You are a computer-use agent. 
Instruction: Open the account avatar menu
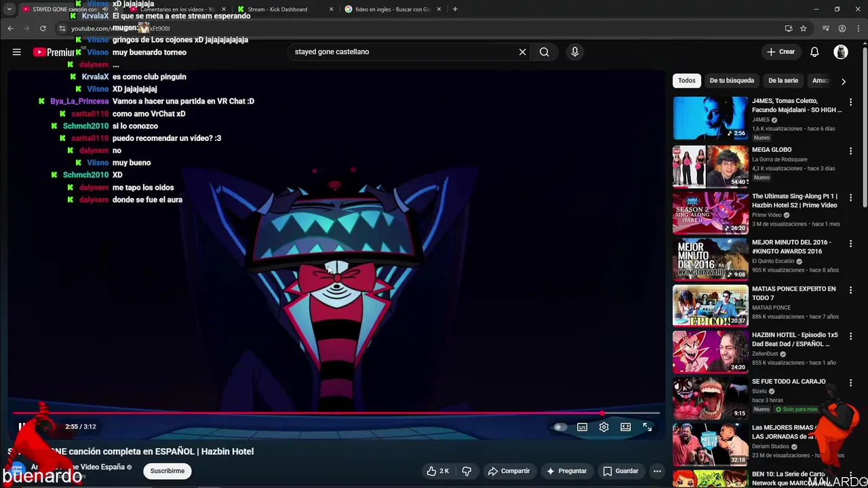point(841,52)
